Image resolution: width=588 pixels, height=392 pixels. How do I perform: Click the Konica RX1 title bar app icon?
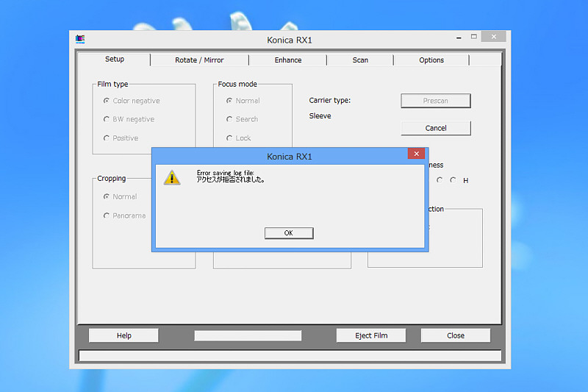point(80,39)
